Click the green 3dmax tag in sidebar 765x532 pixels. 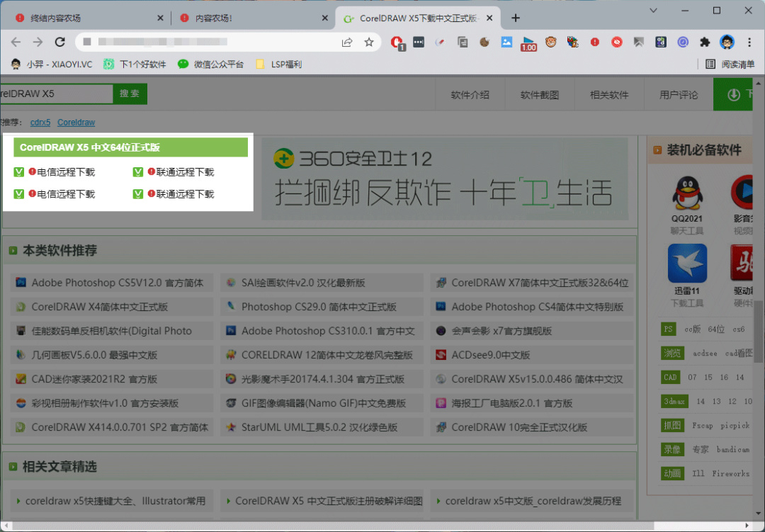pyautogui.click(x=674, y=401)
